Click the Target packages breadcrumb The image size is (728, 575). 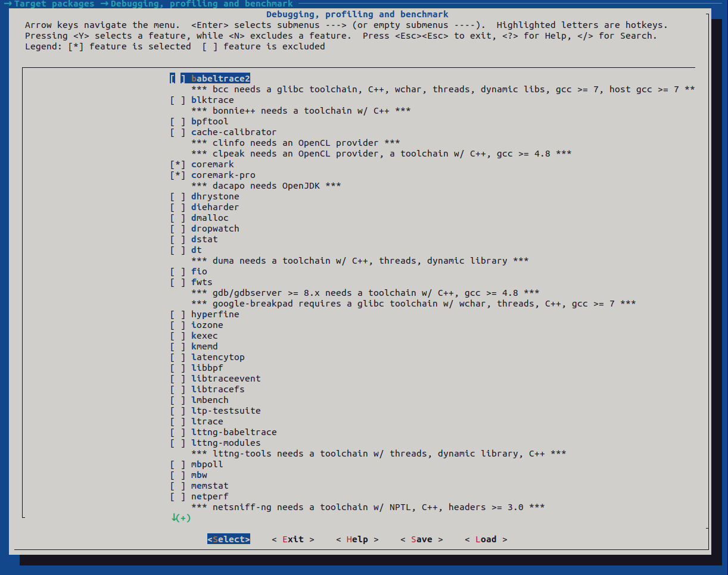[x=54, y=4]
